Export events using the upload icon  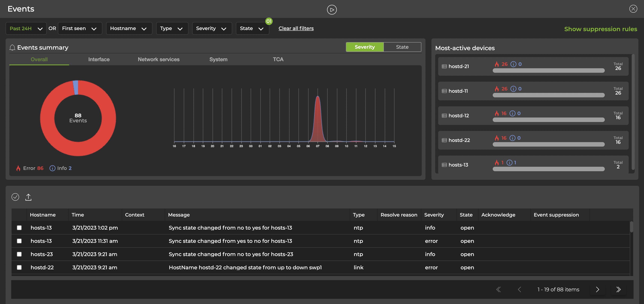coord(29,197)
